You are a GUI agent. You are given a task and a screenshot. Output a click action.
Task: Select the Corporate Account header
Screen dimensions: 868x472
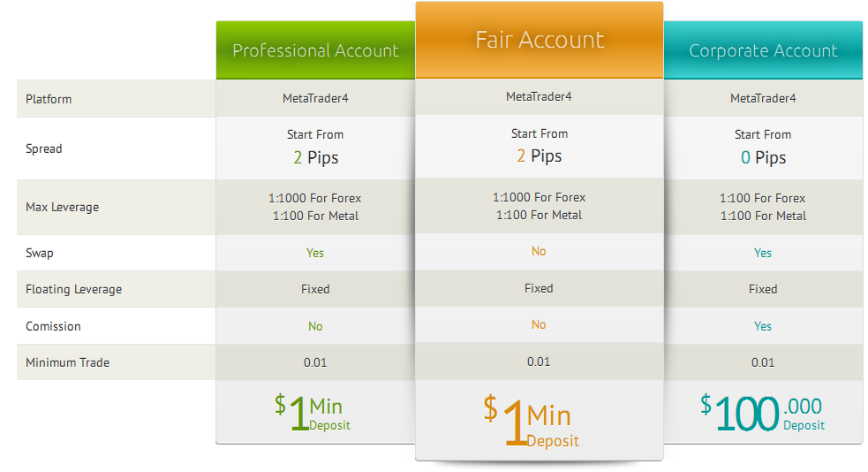tap(764, 49)
